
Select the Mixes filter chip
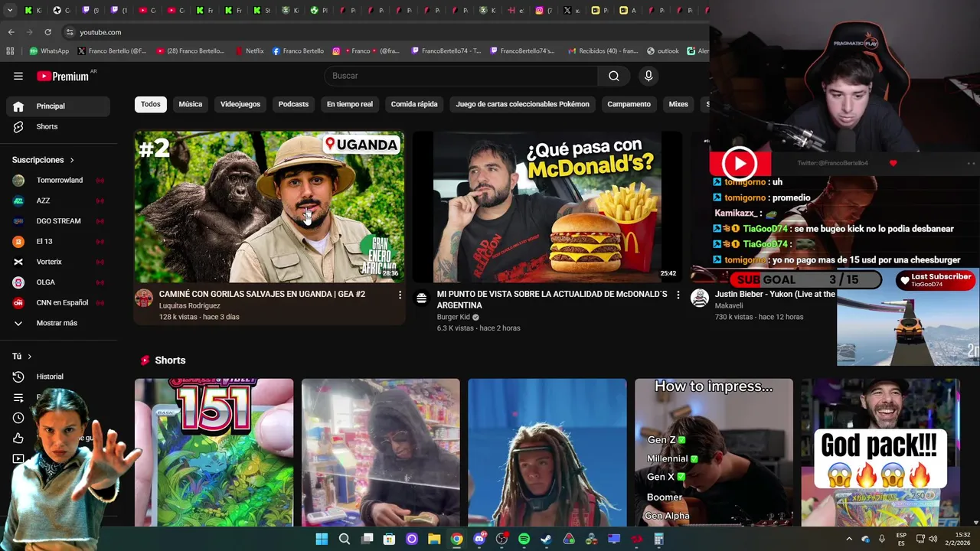point(678,104)
